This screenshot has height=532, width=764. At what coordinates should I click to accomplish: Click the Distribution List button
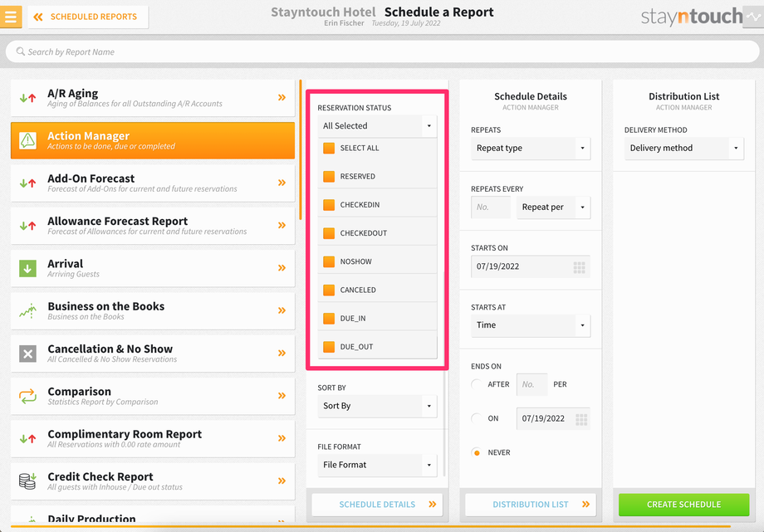pos(531,505)
